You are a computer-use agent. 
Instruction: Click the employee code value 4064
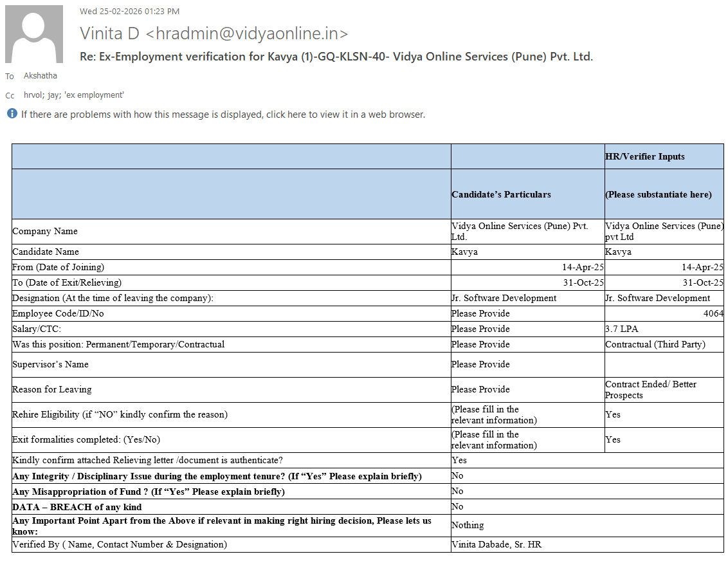(713, 313)
